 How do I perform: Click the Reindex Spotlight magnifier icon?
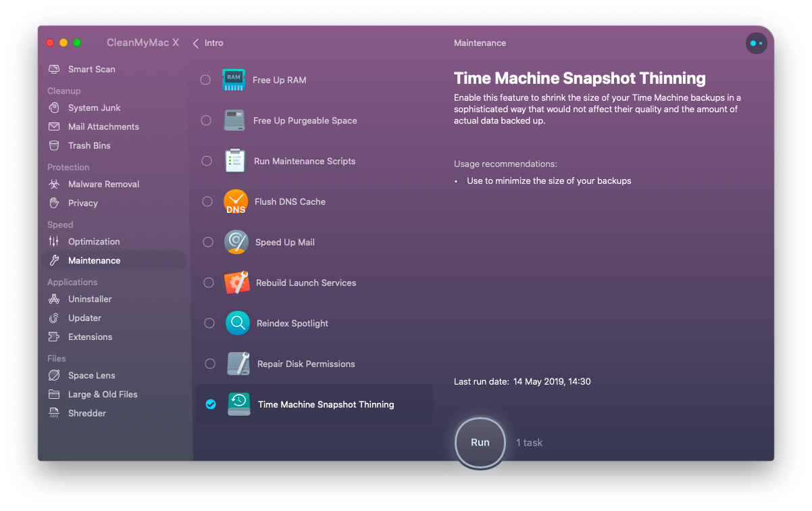click(x=238, y=323)
